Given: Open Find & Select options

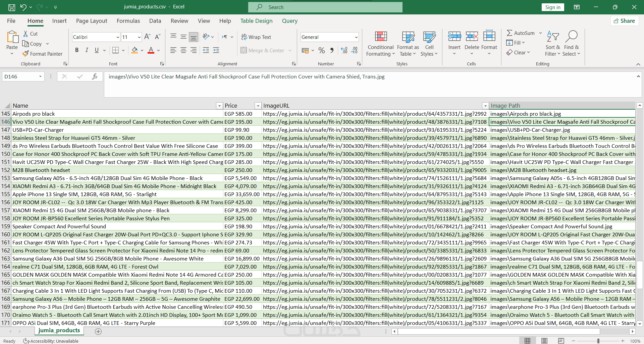Looking at the screenshot, I should tap(572, 44).
